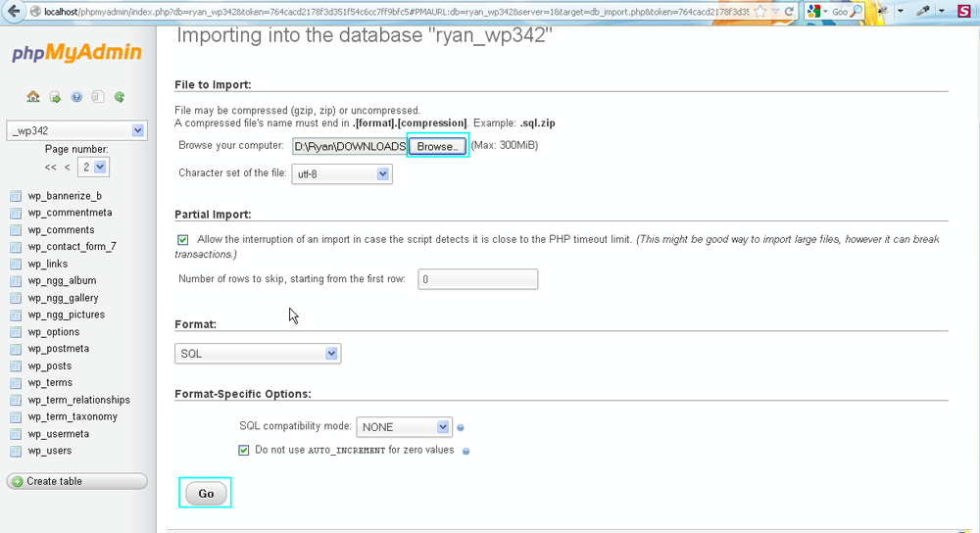Open the wp_posts table link
This screenshot has width=980, height=533.
49,366
